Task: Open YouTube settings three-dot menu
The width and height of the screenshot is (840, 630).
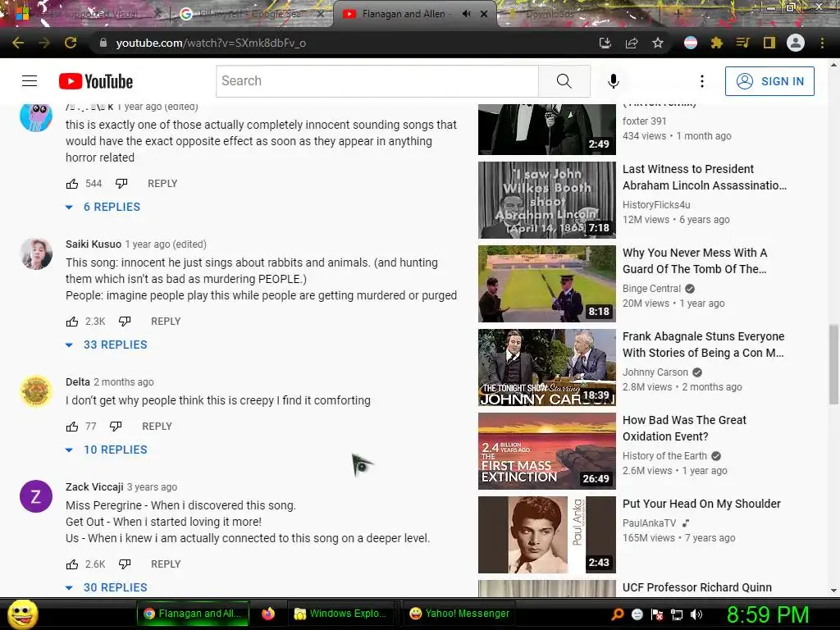Action: [702, 81]
